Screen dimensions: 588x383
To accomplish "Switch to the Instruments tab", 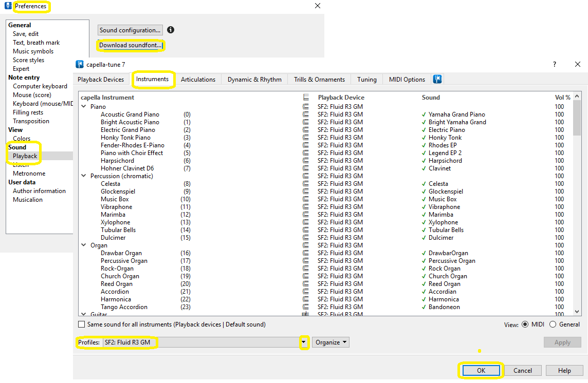I will coord(152,79).
